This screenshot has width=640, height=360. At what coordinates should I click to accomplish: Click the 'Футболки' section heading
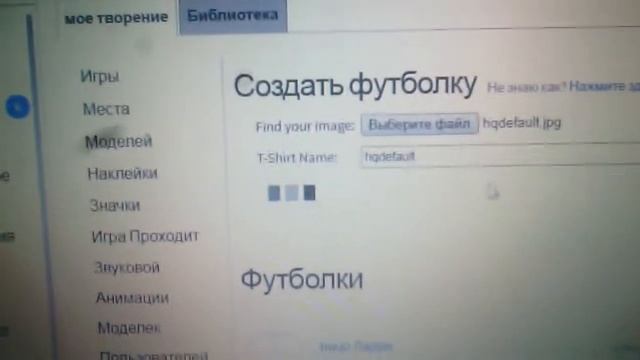click(302, 280)
